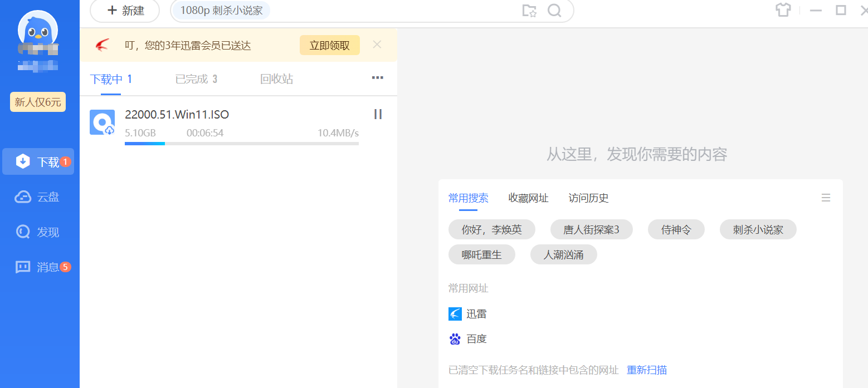Open the favorites folder star icon
The image size is (868, 388).
pos(529,11)
